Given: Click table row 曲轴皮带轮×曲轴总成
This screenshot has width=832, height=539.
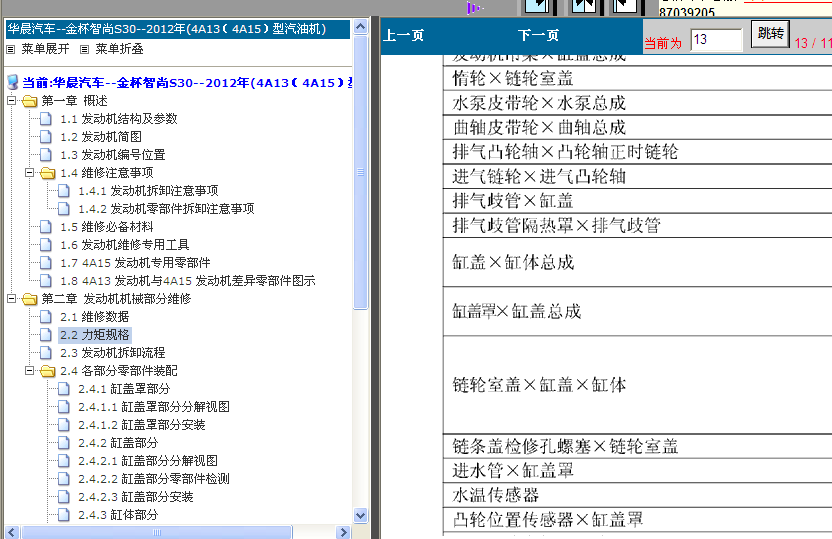Looking at the screenshot, I should pos(637,127).
